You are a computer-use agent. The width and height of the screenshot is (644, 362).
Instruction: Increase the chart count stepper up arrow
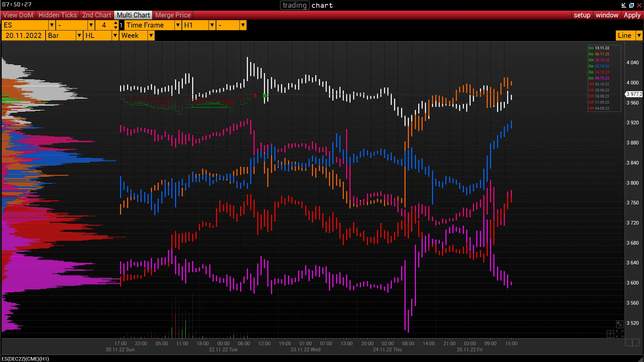pyautogui.click(x=116, y=23)
